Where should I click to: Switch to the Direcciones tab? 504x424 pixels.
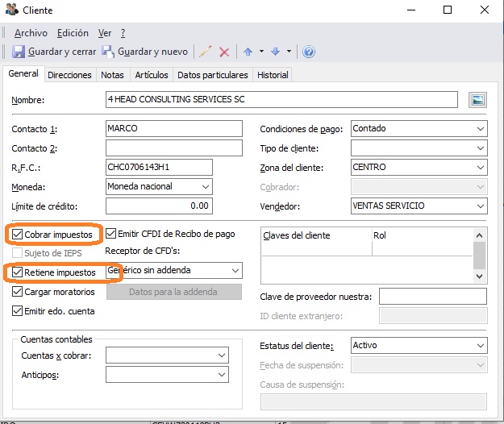tap(69, 75)
